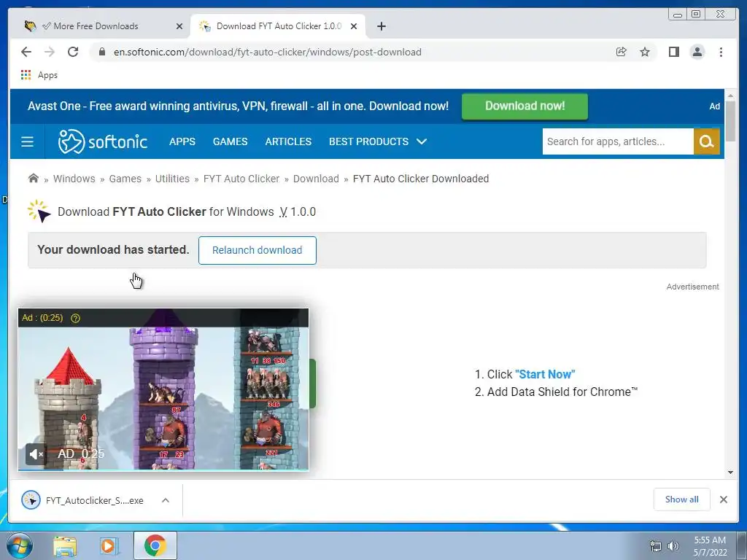The width and height of the screenshot is (747, 560).
Task: Open the GAMES menu item
Action: (230, 141)
